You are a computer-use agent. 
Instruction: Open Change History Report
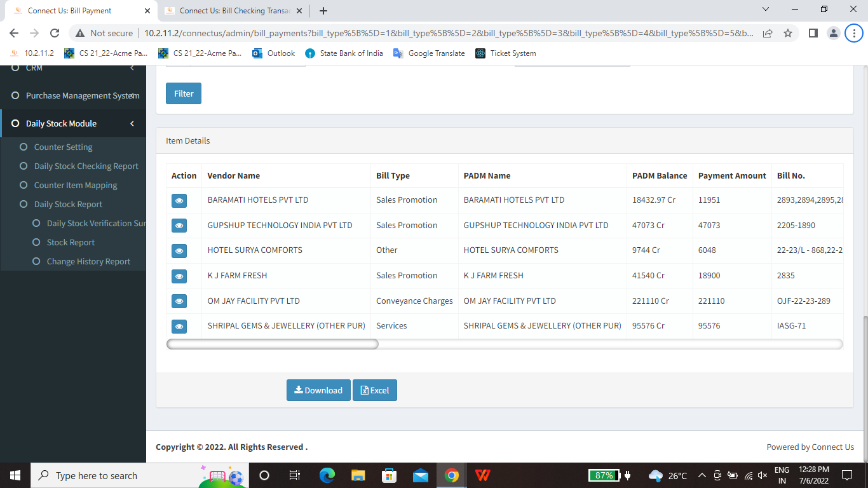(88, 261)
